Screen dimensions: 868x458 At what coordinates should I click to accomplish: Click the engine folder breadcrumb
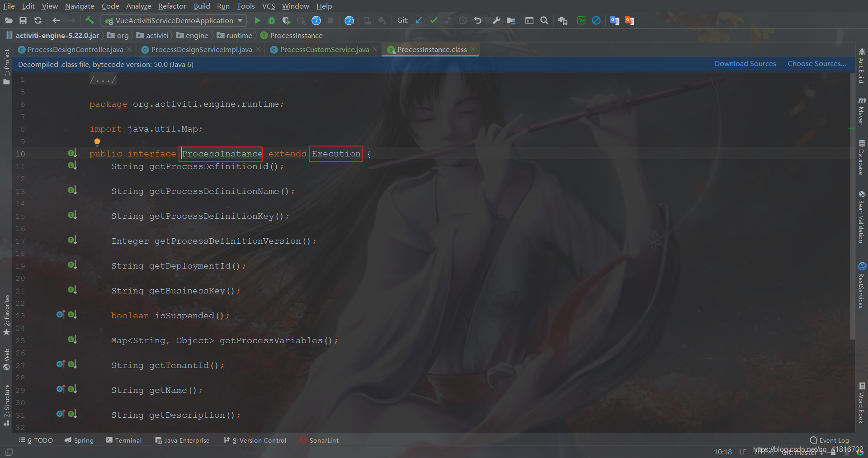tap(192, 35)
